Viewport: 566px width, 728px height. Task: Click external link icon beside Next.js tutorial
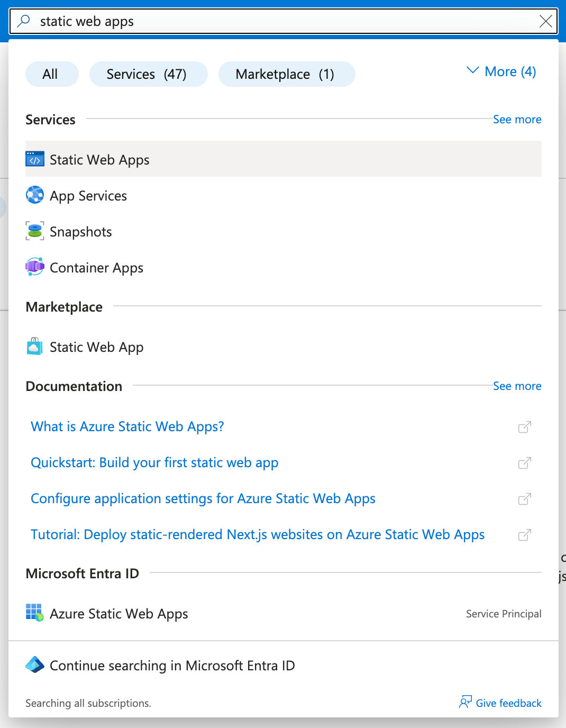(524, 535)
